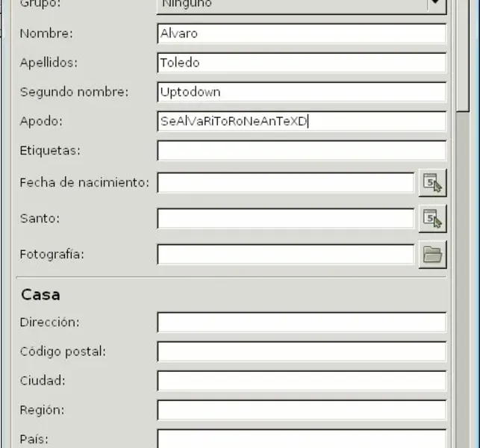Click the Nombre field containing Alvaro
The image size is (480, 448).
tap(302, 34)
